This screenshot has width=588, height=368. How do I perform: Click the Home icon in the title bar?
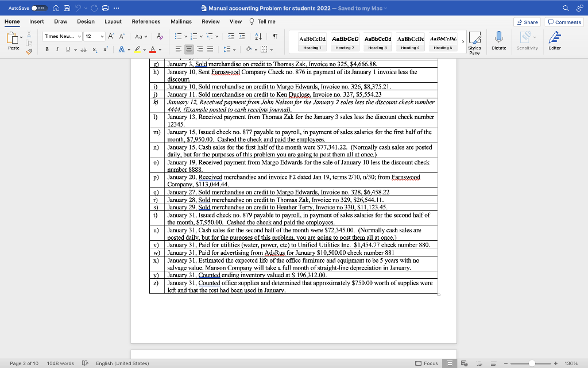point(56,8)
